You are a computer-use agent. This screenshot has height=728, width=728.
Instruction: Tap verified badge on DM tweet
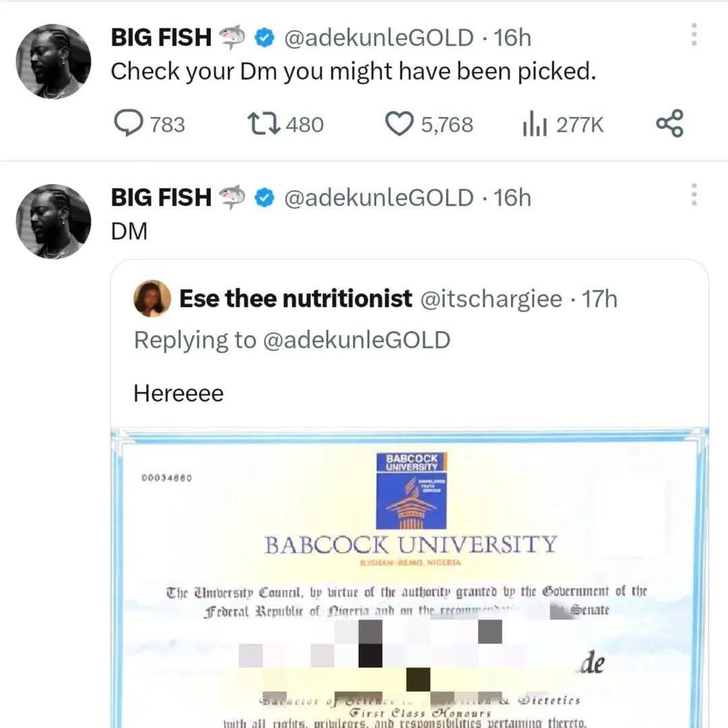[265, 198]
